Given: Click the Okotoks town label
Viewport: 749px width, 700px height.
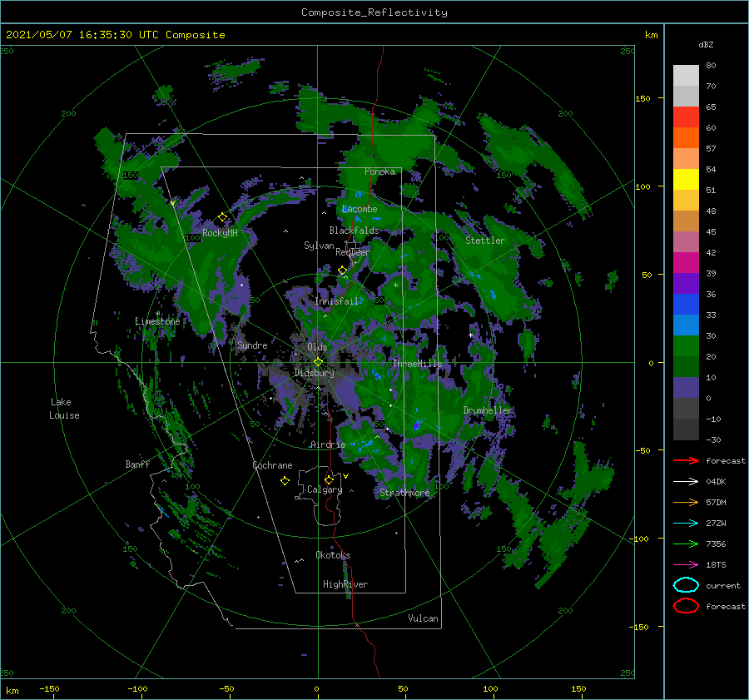Looking at the screenshot, I should [x=333, y=555].
